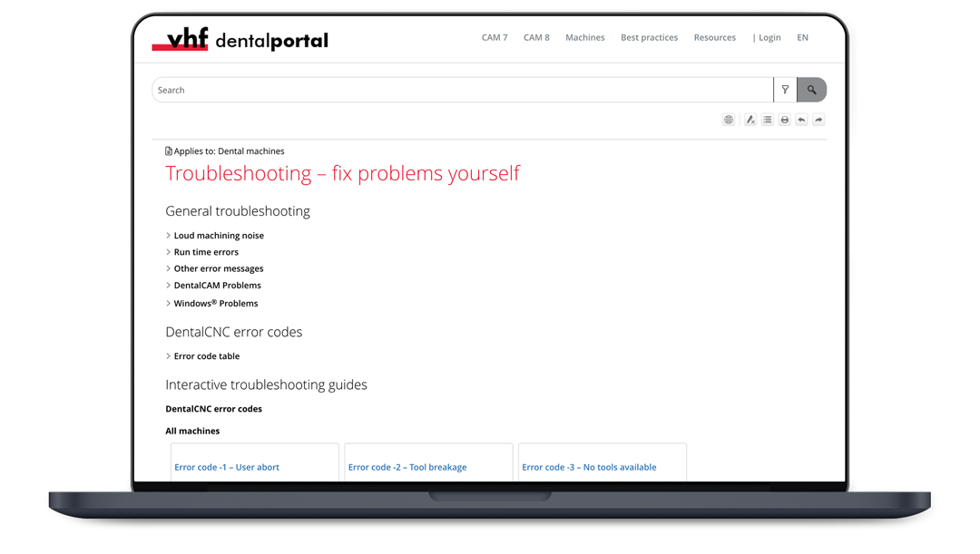The width and height of the screenshot is (980, 554).
Task: Click the globe icon in the toolbar
Action: pyautogui.click(x=729, y=120)
